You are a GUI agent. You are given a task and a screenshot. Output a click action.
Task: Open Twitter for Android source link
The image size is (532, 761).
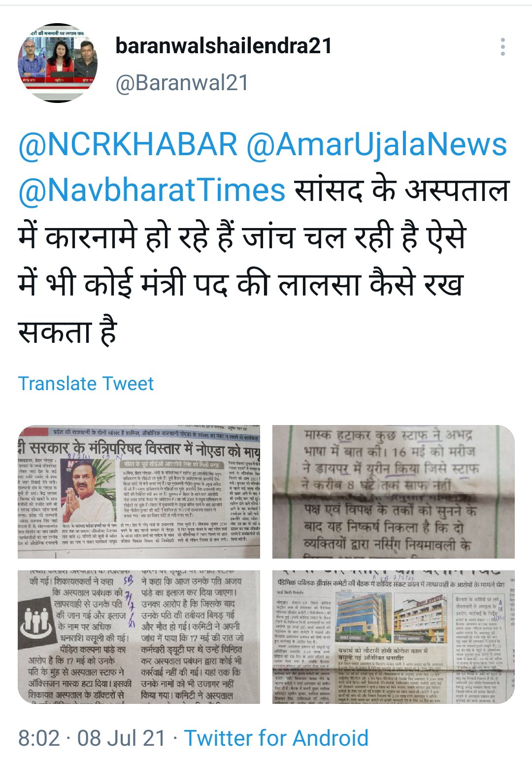[x=276, y=738]
